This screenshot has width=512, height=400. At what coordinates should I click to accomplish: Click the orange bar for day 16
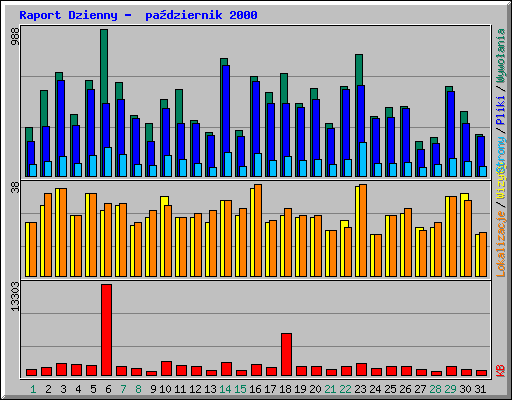click(x=258, y=230)
